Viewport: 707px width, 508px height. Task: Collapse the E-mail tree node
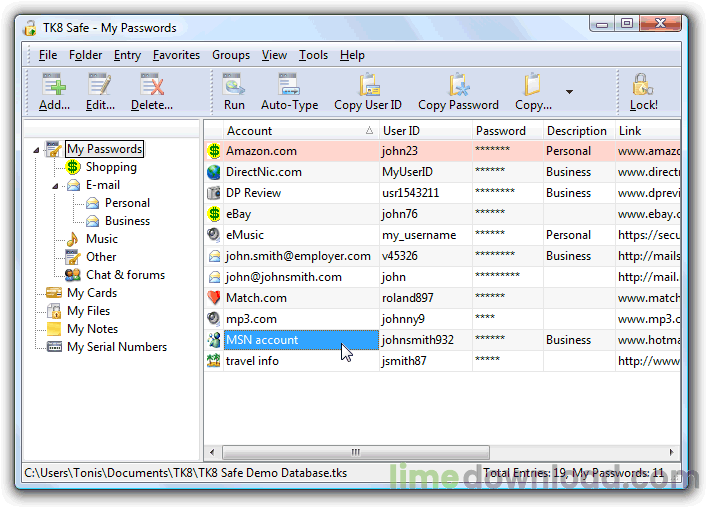point(55,186)
